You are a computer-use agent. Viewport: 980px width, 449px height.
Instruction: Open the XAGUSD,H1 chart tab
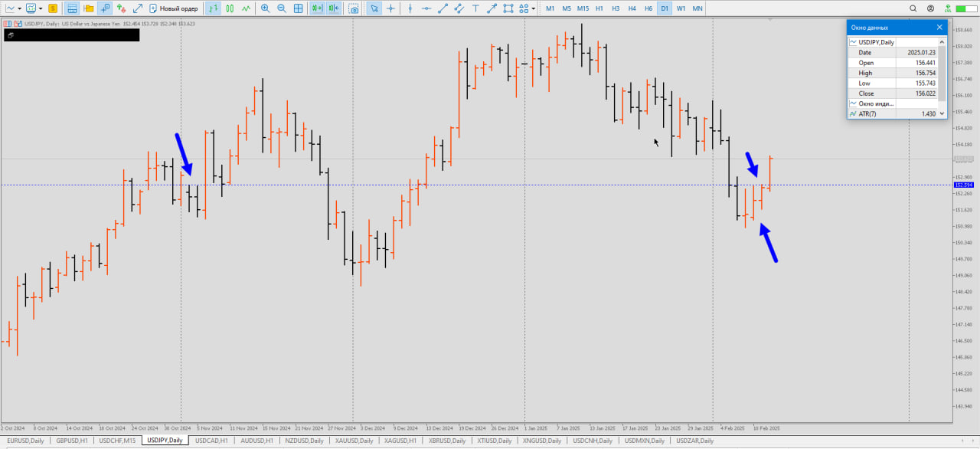400,441
